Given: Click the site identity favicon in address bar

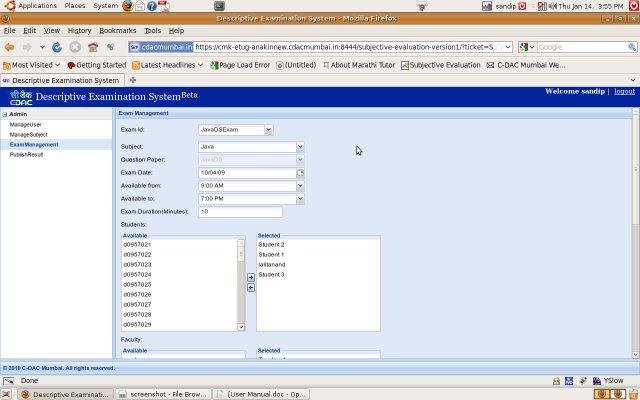Looking at the screenshot, I should coord(134,47).
